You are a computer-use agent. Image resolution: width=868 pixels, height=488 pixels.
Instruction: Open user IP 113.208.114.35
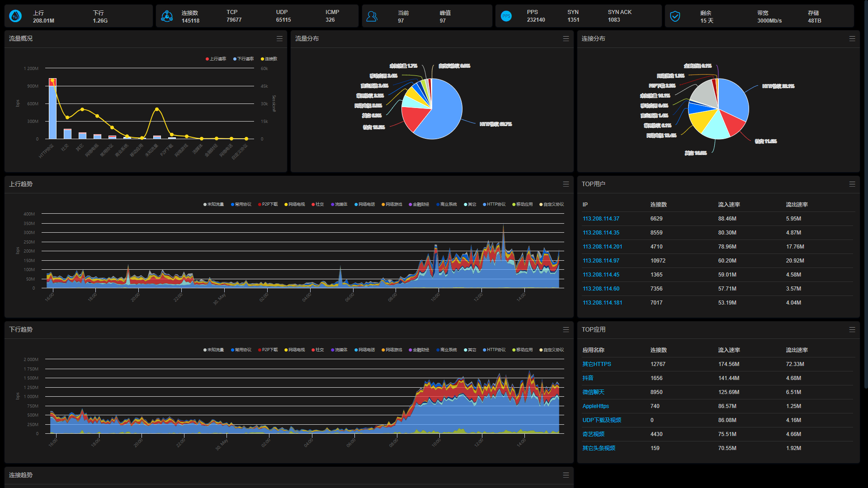coord(601,233)
